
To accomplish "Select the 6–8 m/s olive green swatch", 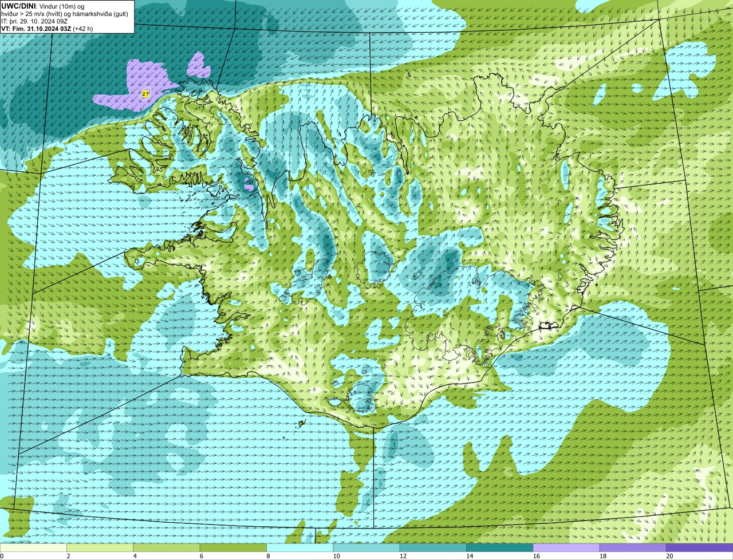I will pyautogui.click(x=234, y=548).
